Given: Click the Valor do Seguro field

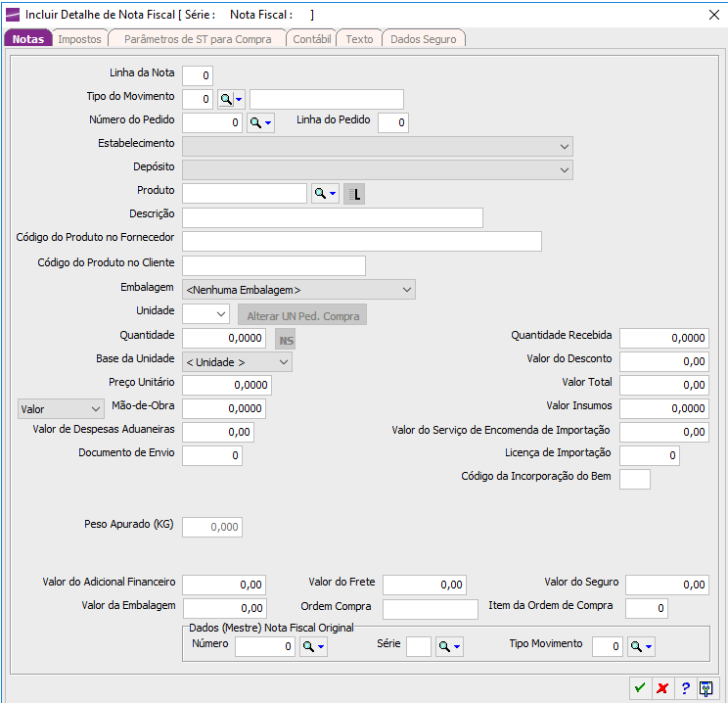Looking at the screenshot, I should click(667, 585).
